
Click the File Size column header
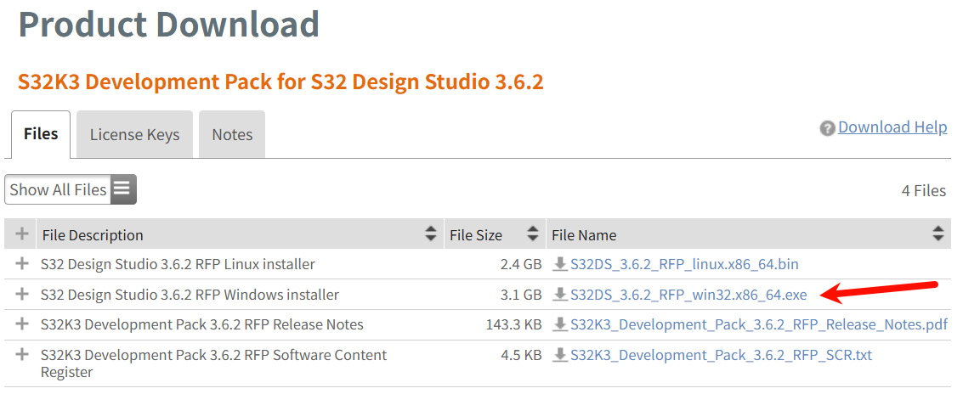click(x=495, y=234)
